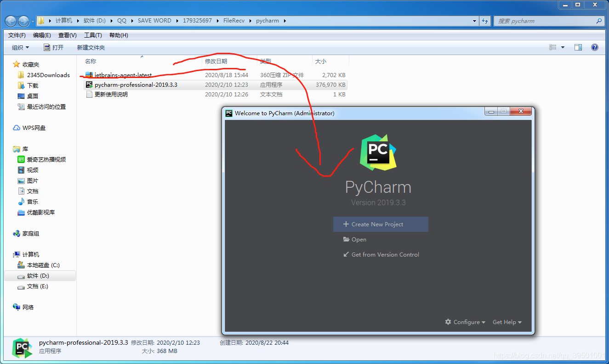
Task: Select the SAVE WORD breadcrumb segment
Action: 154,21
